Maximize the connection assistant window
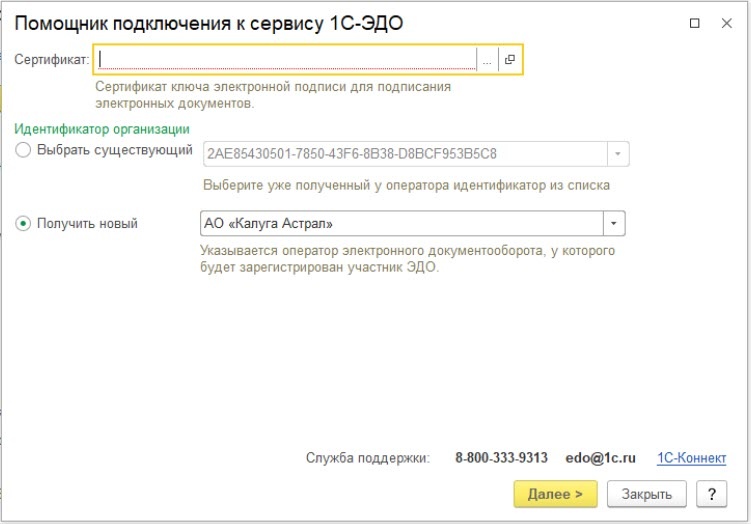The image size is (751, 524). pos(695,22)
